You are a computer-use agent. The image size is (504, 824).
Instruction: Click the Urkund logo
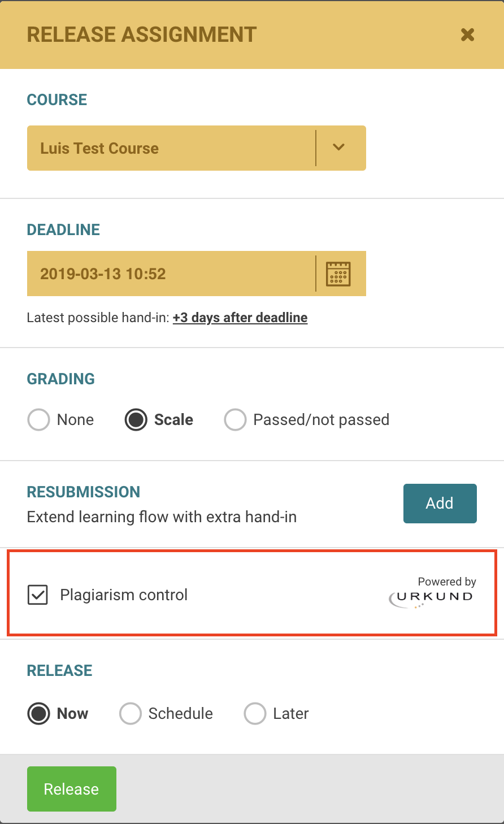pos(431,599)
